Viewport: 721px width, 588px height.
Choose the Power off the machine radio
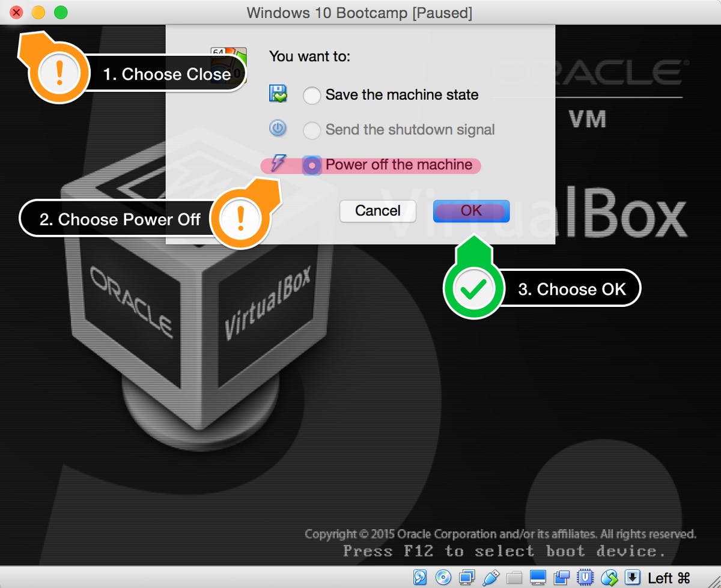tap(312, 165)
